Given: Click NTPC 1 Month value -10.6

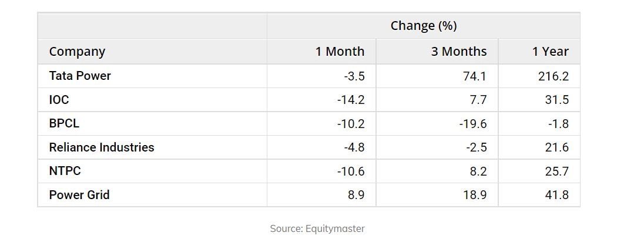Looking at the screenshot, I should click(351, 171).
